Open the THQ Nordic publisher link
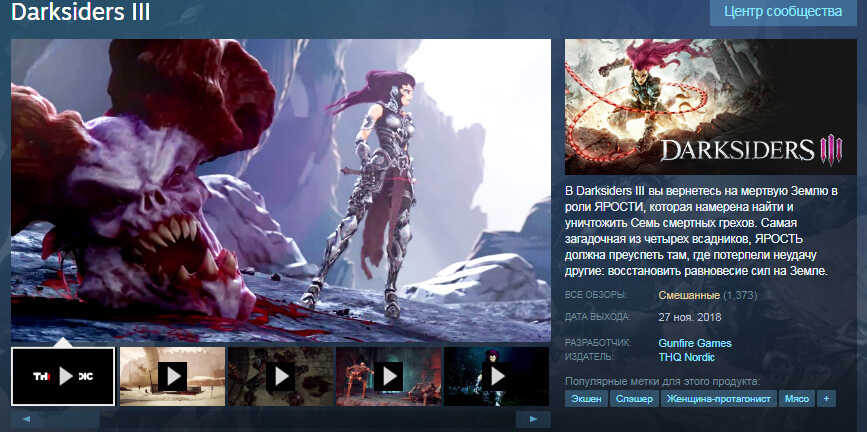867x432 pixels. 687,357
